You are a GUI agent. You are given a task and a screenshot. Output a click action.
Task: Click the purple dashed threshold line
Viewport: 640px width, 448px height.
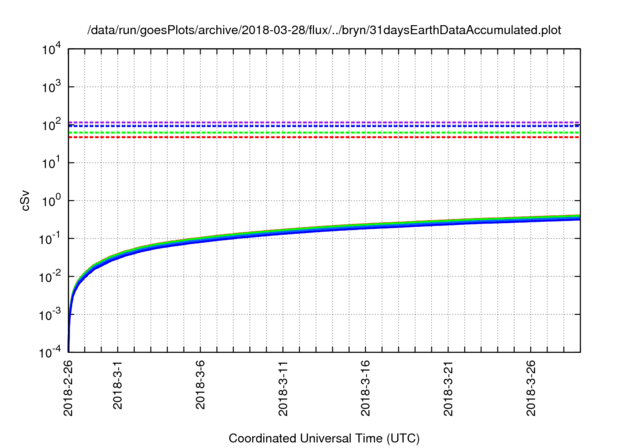(324, 122)
